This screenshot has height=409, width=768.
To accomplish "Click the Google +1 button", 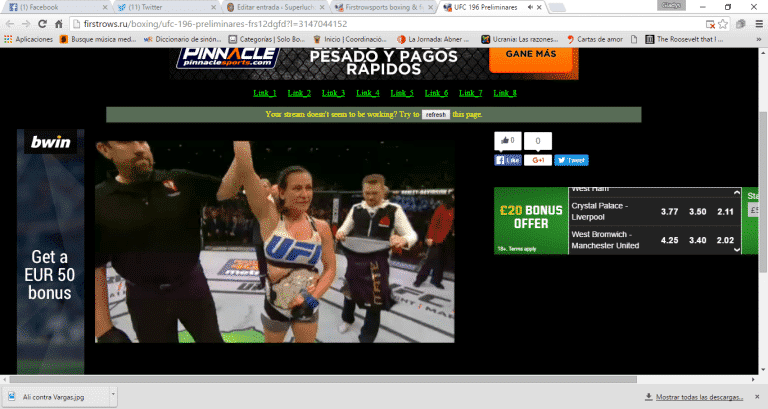I will [x=538, y=160].
